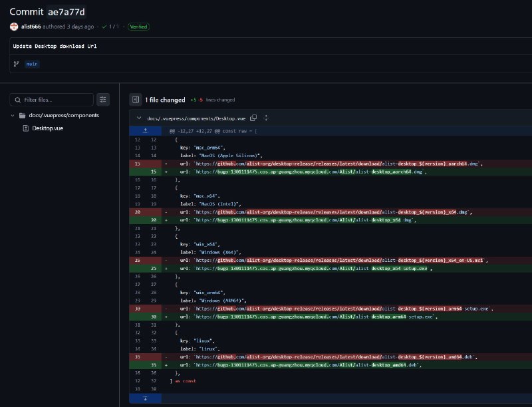
Task: Focus the Filter files input field
Action: point(57,100)
